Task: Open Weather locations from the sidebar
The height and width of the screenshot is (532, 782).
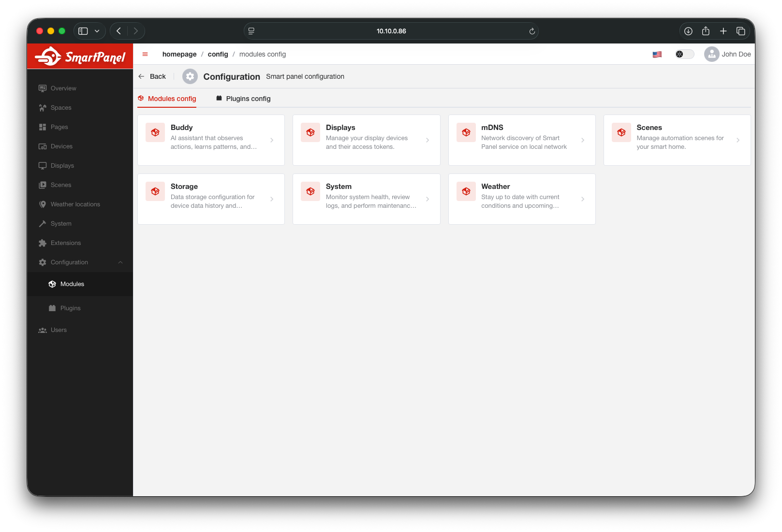Action: tap(75, 204)
